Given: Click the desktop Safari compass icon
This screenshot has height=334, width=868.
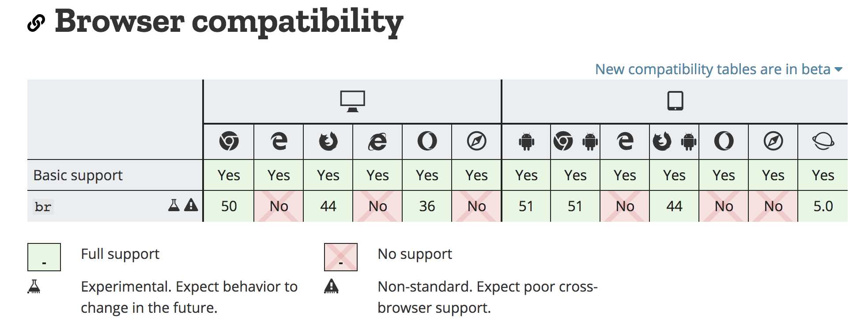Looking at the screenshot, I should point(476,141).
